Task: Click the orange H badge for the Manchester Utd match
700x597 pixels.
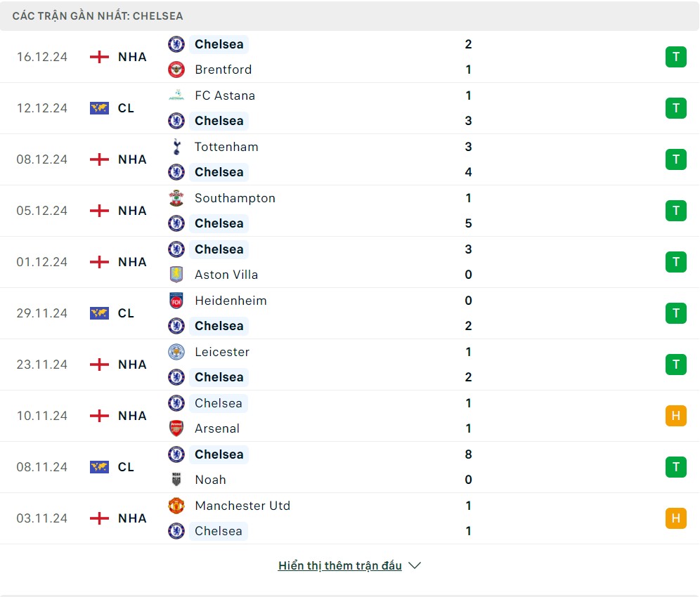Action: (675, 518)
